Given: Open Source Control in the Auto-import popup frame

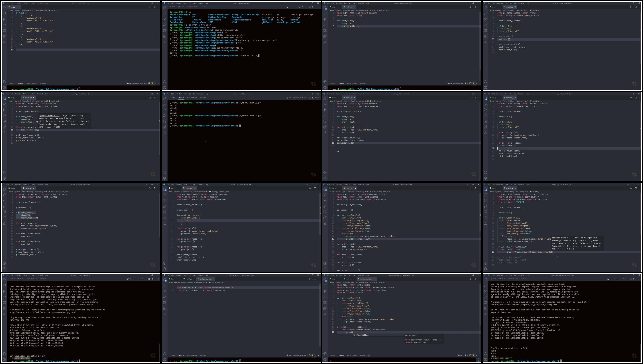Looking at the screenshot, I should pos(325,291).
